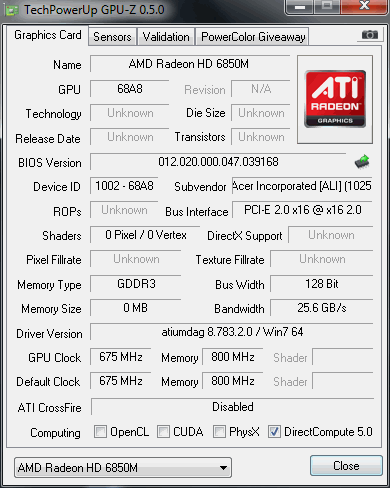Click the GPU-Z title bar app icon

point(12,10)
